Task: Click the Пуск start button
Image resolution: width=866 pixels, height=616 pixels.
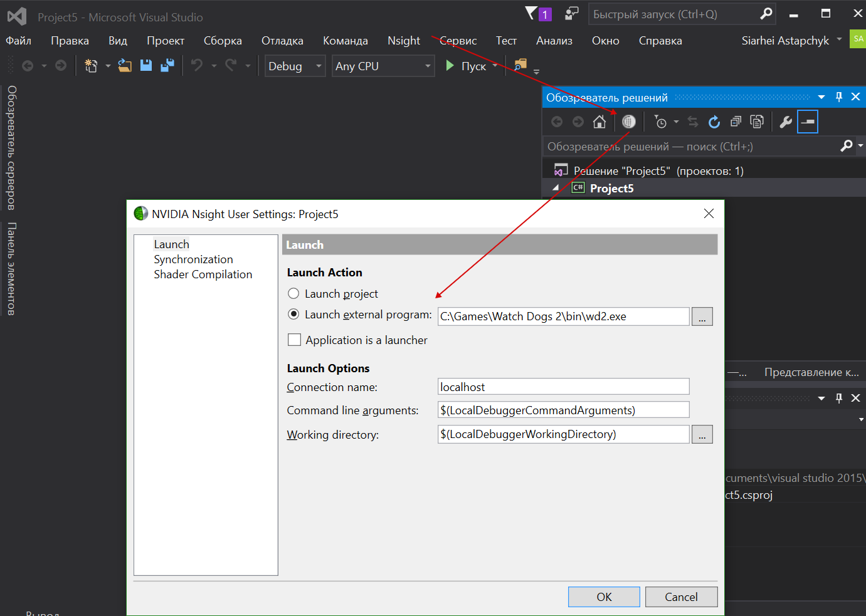Action: 466,66
